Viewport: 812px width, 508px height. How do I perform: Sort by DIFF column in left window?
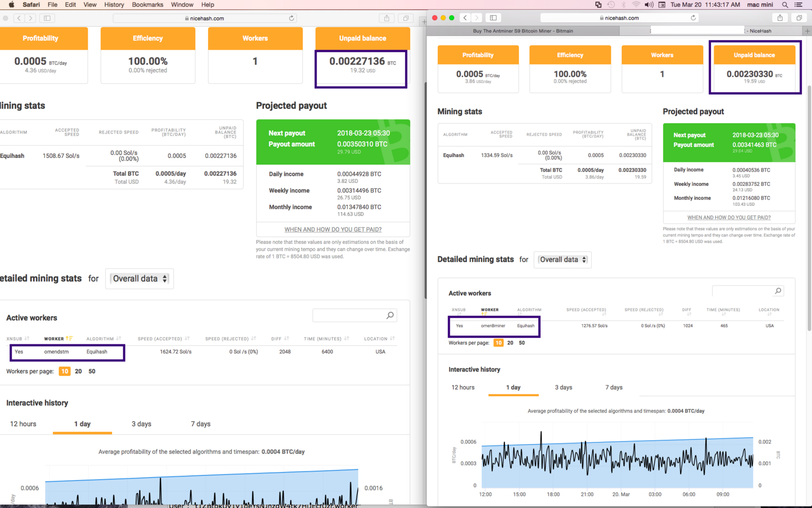pos(280,338)
